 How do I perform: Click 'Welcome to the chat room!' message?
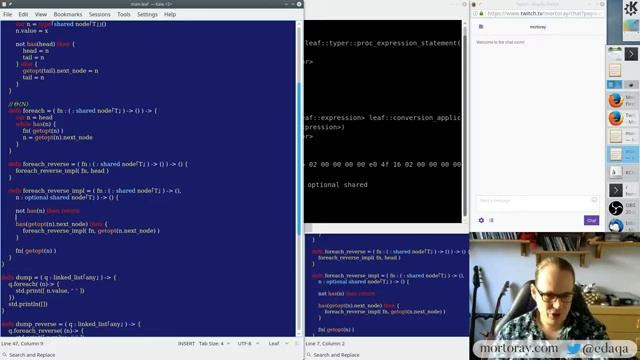click(x=500, y=42)
